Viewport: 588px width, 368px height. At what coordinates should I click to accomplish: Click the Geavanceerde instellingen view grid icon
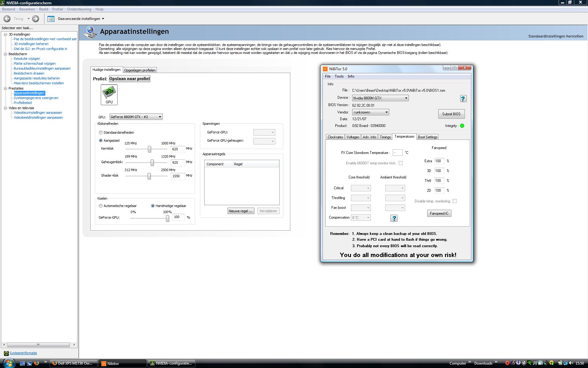point(51,19)
